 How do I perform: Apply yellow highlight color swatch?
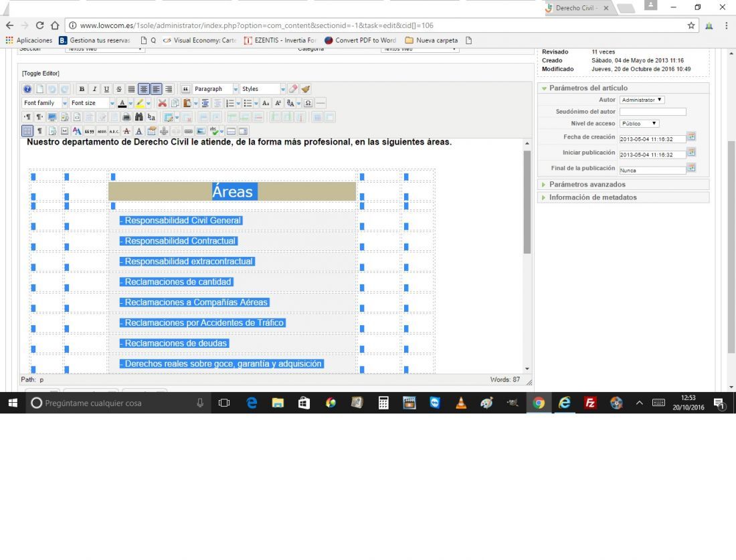pos(139,103)
